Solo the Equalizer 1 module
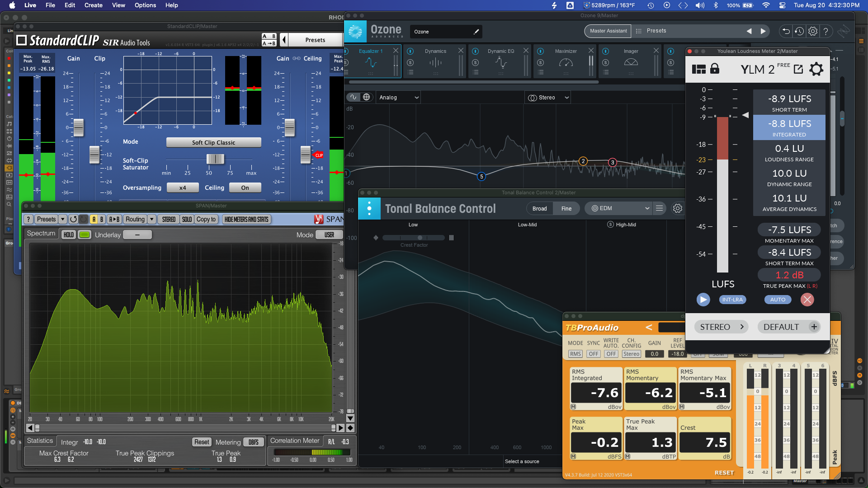Image resolution: width=868 pixels, height=488 pixels. [345, 62]
